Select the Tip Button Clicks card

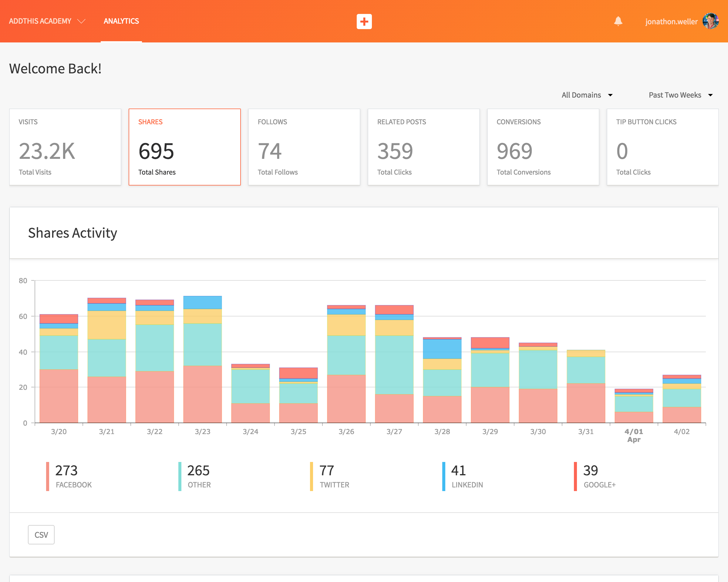pos(662,147)
